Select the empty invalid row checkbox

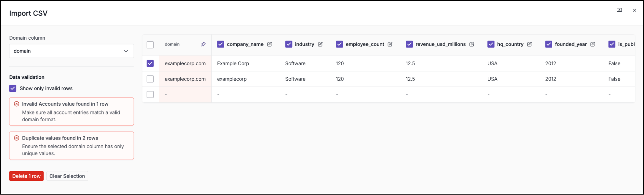click(x=150, y=94)
